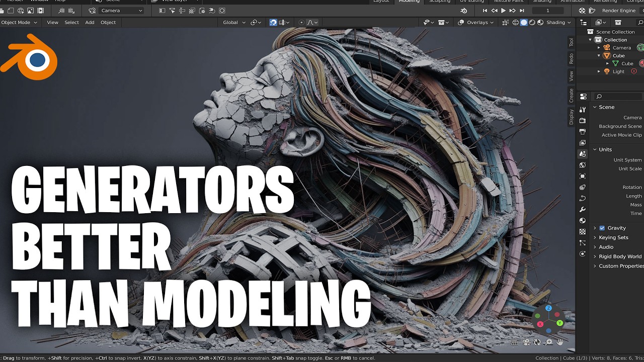Toggle the snapping magnet button

coord(273,23)
